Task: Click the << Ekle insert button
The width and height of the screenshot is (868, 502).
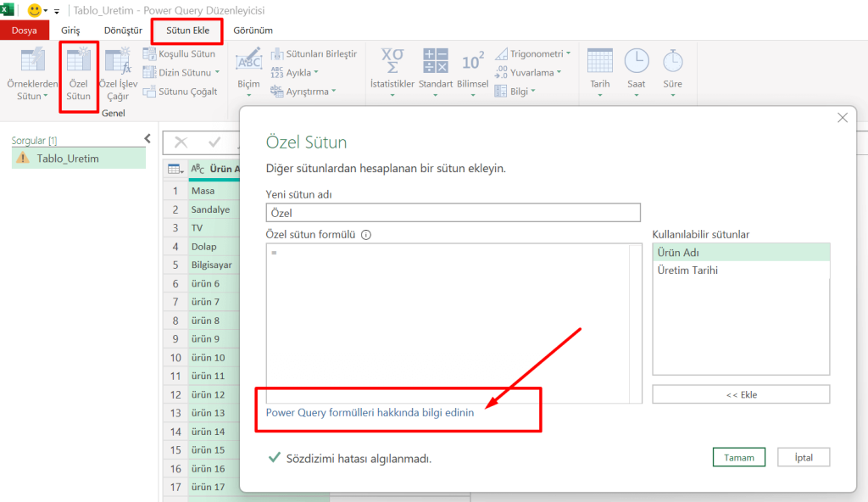Action: [x=741, y=394]
